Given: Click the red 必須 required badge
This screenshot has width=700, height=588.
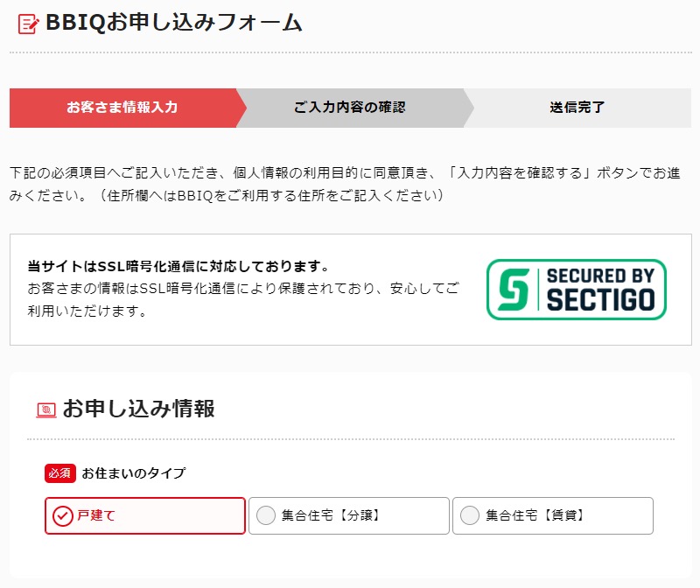Looking at the screenshot, I should [60, 473].
